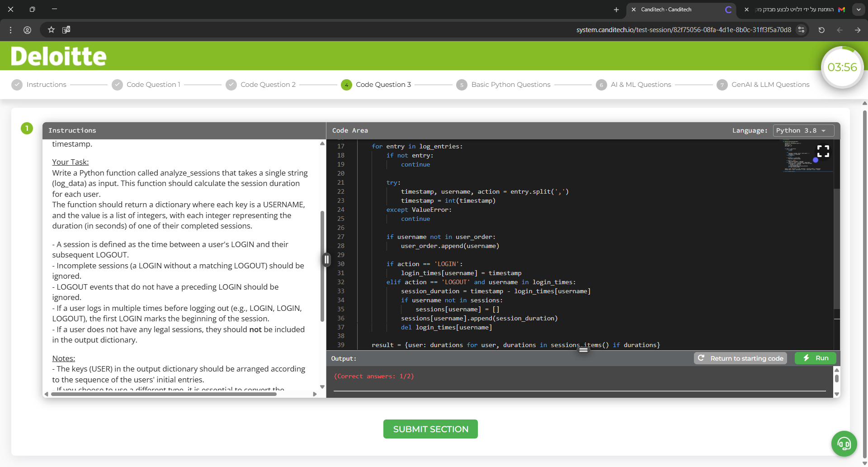Viewport: 868px width, 467px height.
Task: Expand the code editor to fullscreen view
Action: click(x=823, y=151)
